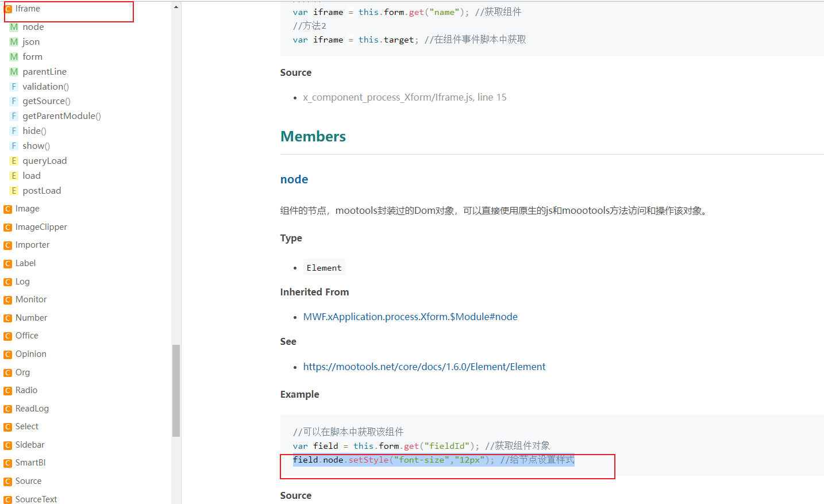The image size is (824, 504).
Task: Click the class icon beside Number
Action: click(x=8, y=318)
